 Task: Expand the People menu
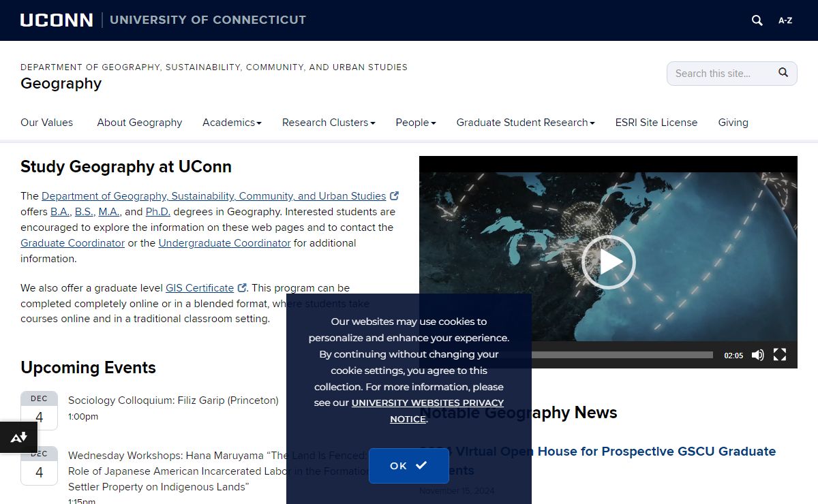click(416, 123)
